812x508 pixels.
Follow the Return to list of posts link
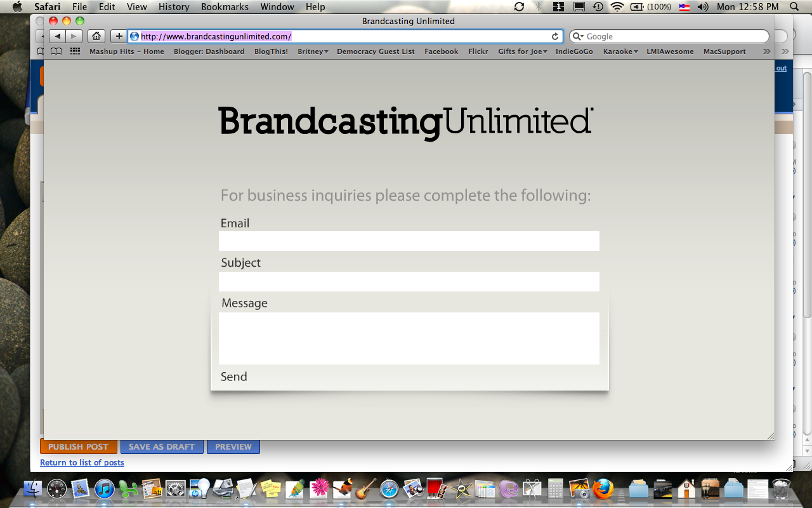tap(82, 462)
